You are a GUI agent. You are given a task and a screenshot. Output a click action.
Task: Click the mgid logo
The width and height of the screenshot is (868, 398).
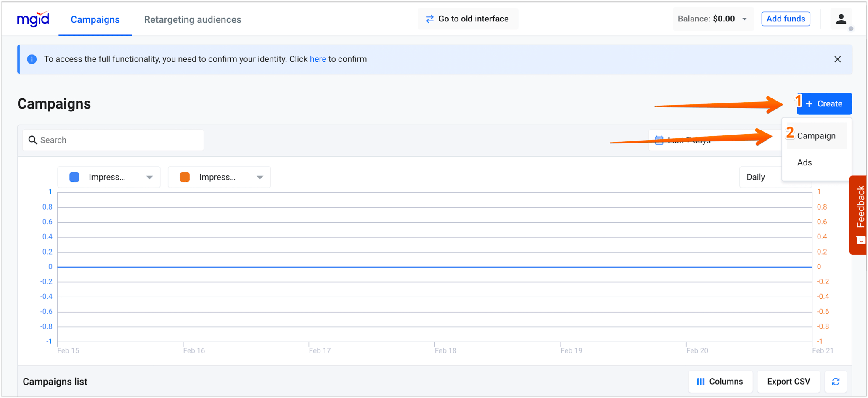(33, 19)
